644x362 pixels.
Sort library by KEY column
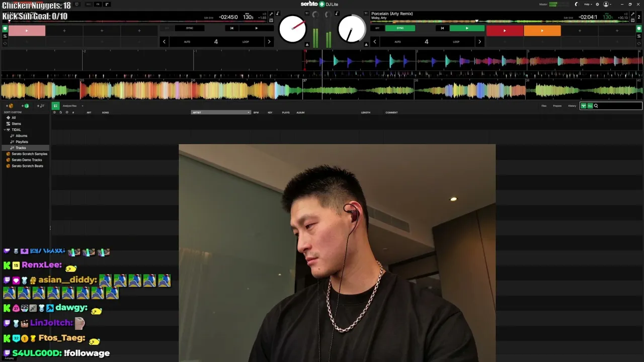270,113
